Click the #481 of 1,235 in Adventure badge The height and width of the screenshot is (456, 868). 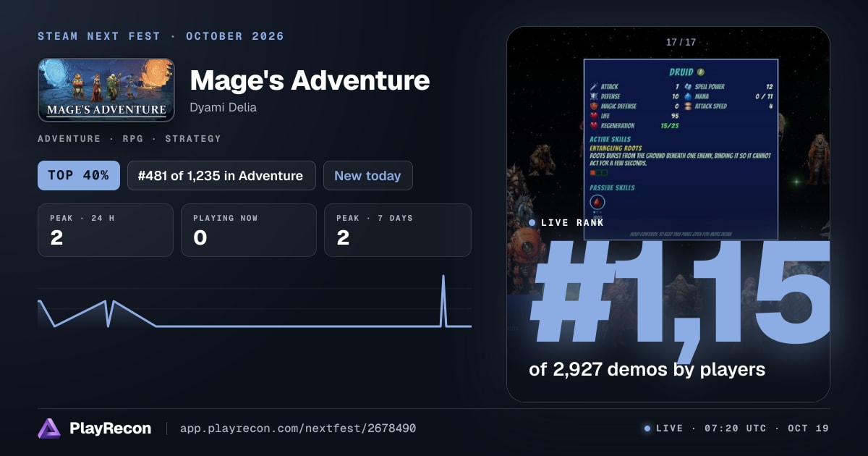[221, 175]
